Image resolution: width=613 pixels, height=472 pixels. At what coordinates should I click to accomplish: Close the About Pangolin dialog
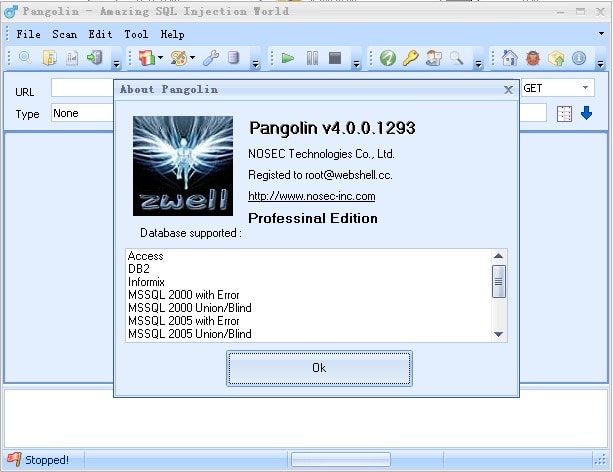click(508, 90)
